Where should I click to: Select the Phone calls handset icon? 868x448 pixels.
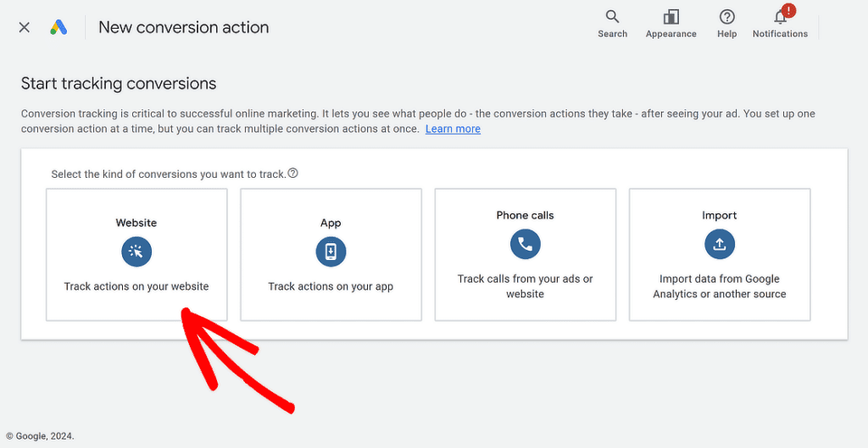[525, 244]
